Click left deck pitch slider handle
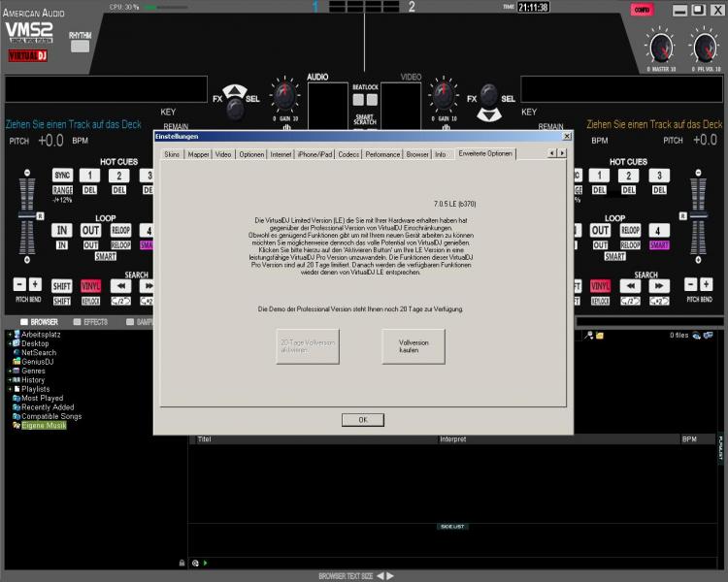This screenshot has height=582, width=728. coord(27,215)
